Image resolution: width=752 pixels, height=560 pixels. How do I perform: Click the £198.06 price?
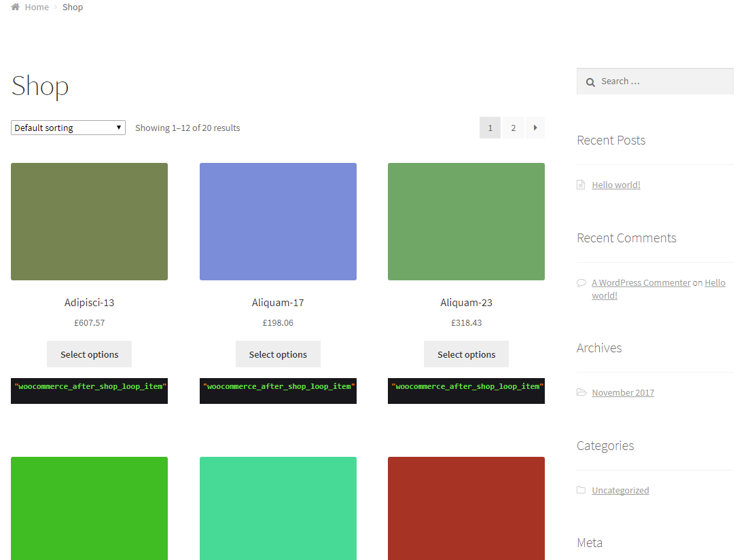[278, 323]
